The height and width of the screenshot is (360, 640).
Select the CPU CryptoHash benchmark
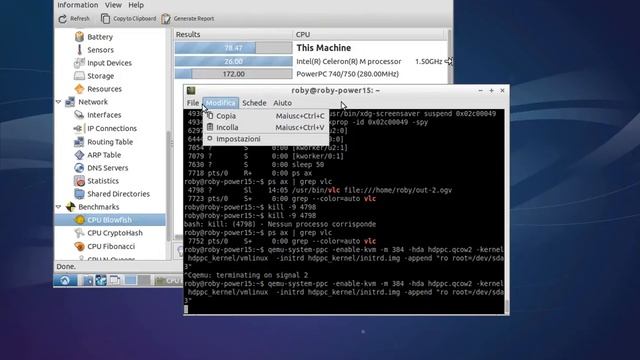[115, 233]
